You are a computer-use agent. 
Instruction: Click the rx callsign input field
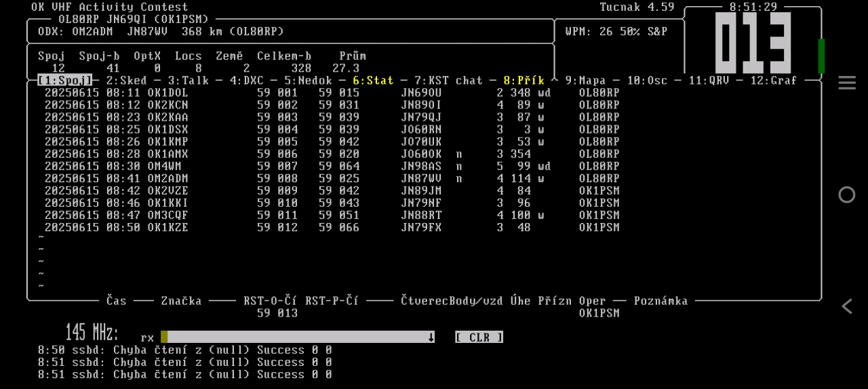tap(297, 337)
